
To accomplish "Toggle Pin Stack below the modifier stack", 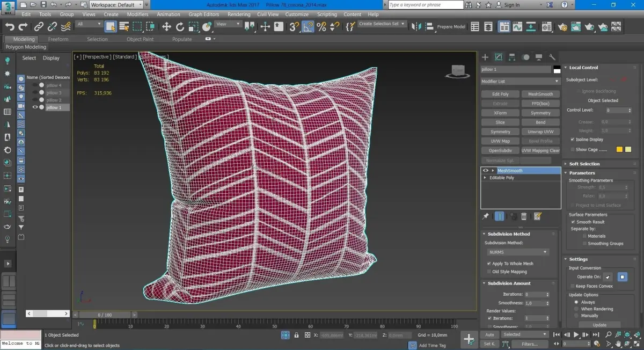I will click(x=486, y=216).
